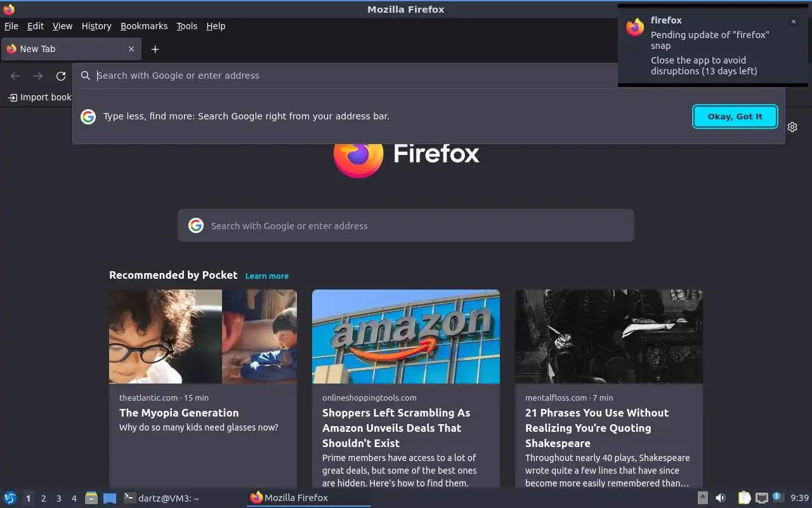Click the update notifier tray icon
The height and width of the screenshot is (508, 812).
tap(777, 497)
